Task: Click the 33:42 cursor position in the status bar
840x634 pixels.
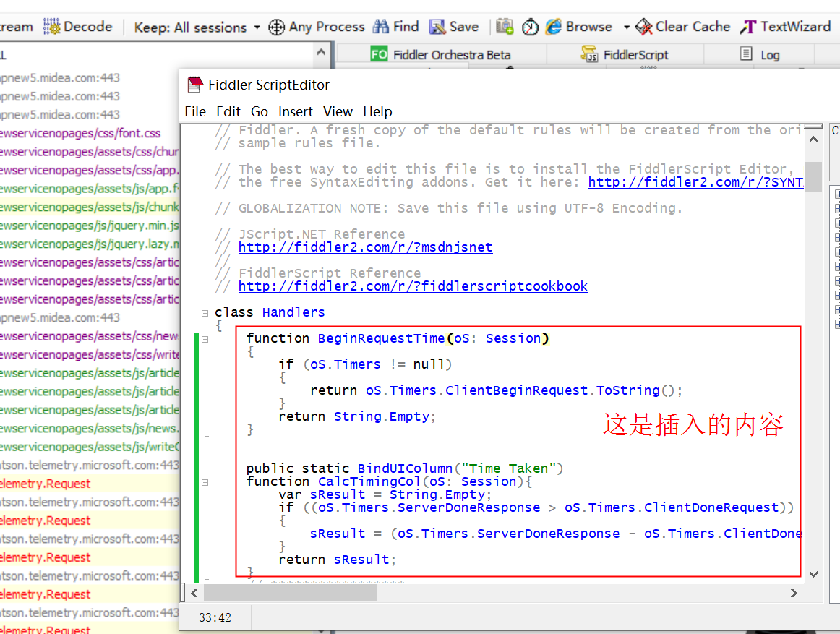Action: (x=215, y=617)
